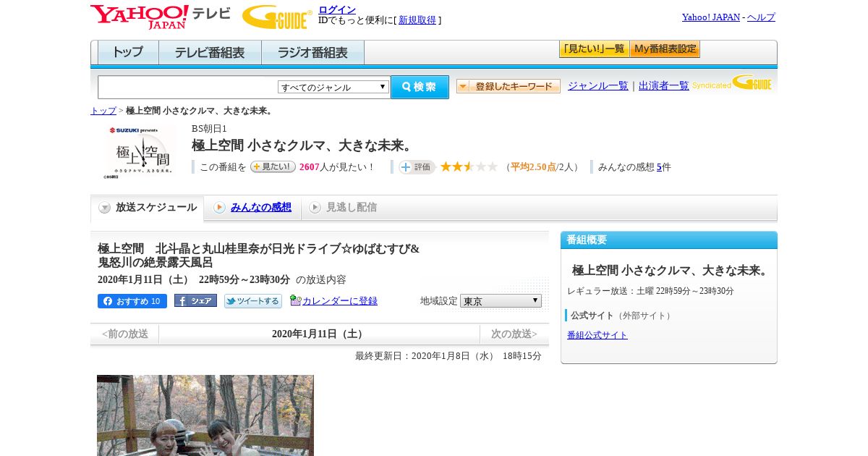The image size is (868, 456).
Task: Open the テレビ番組表 tab
Action: point(210,52)
